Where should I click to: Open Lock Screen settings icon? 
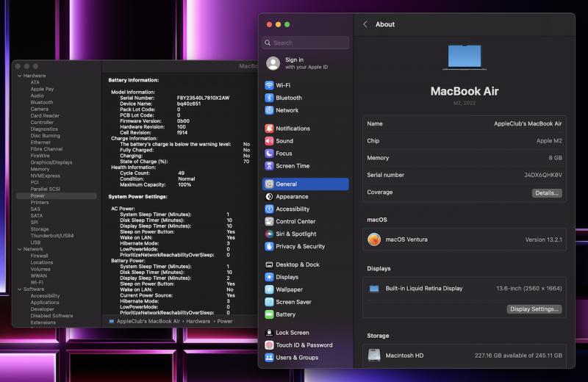(269, 332)
